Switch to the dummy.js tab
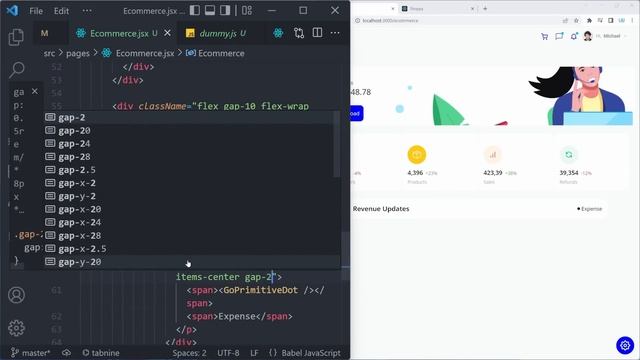 (216, 33)
